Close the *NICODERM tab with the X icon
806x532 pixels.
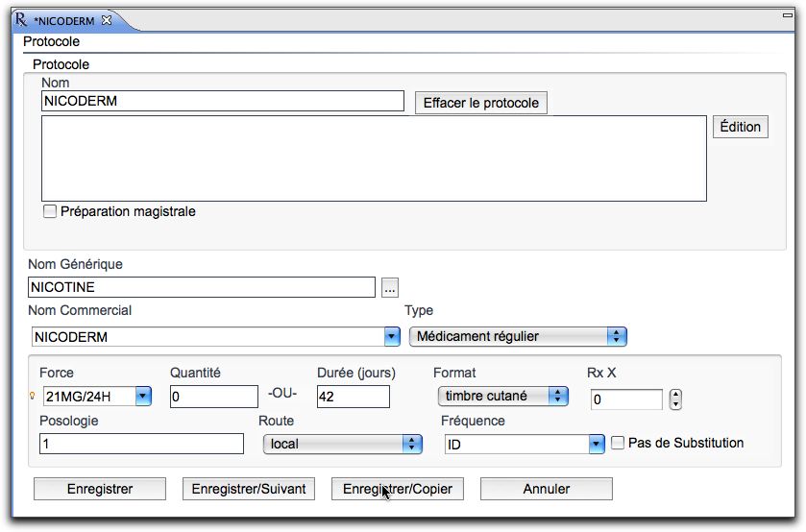click(107, 20)
